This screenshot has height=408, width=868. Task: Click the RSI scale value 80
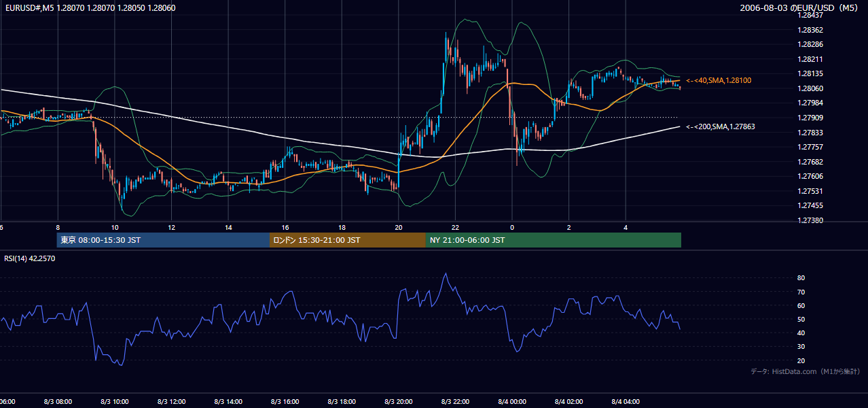tap(801, 278)
